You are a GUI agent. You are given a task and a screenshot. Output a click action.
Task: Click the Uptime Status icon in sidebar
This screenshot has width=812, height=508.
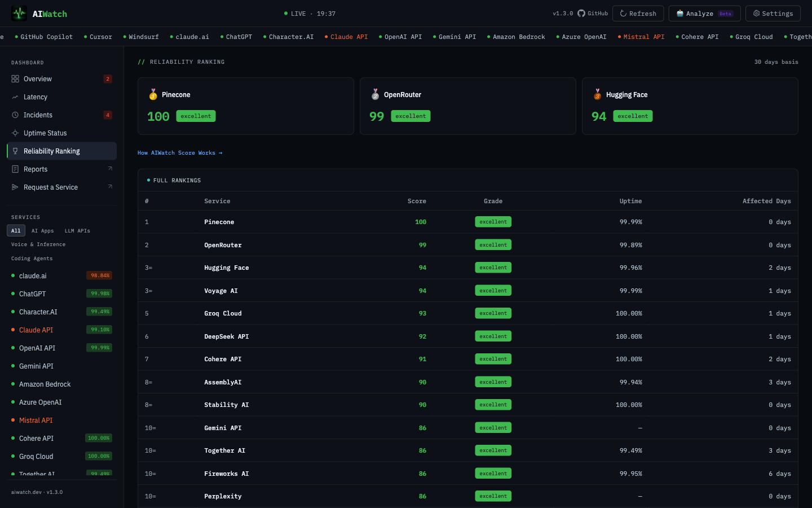[15, 133]
